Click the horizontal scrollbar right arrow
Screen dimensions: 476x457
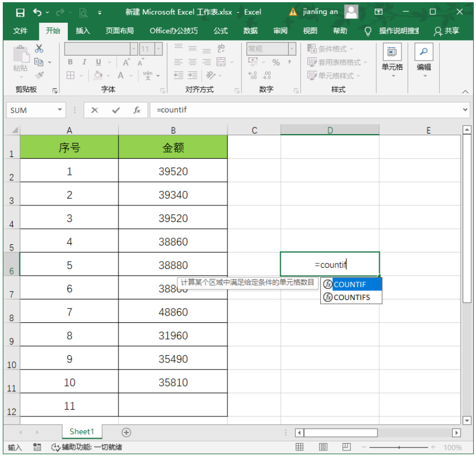pos(457,433)
